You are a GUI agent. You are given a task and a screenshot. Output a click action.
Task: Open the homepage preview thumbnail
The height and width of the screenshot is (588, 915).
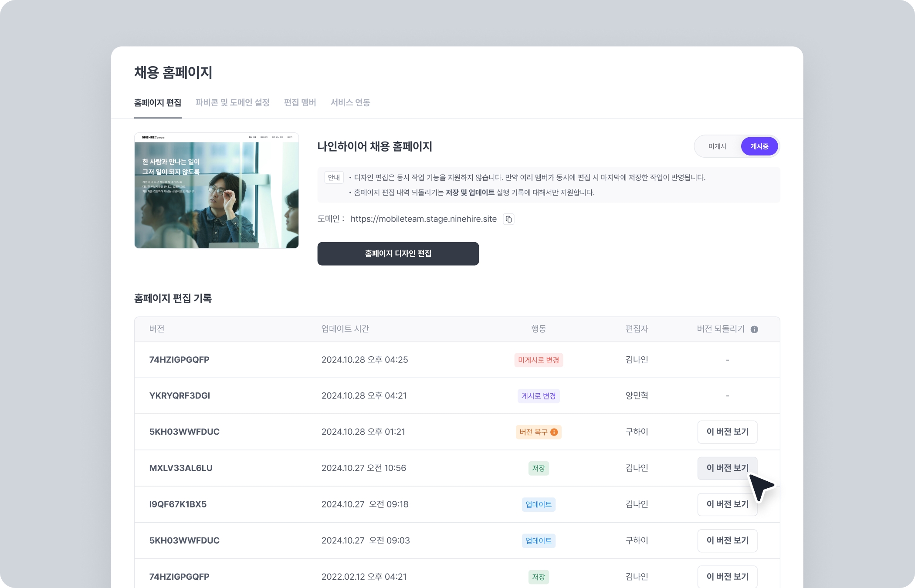click(x=217, y=190)
